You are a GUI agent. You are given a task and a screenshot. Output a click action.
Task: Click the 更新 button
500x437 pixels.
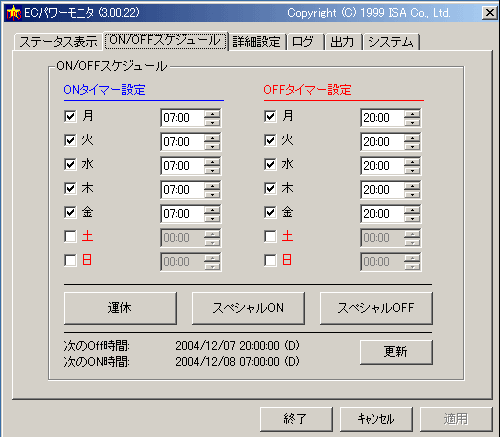[396, 352]
